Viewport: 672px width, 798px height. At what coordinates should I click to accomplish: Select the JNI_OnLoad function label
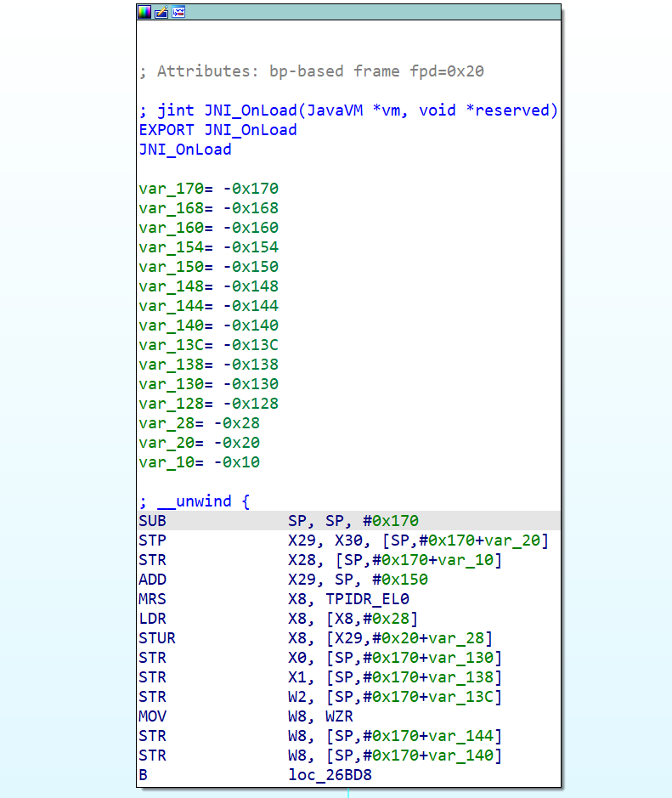(184, 150)
